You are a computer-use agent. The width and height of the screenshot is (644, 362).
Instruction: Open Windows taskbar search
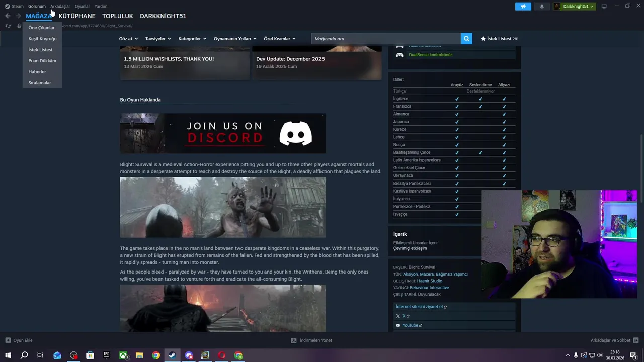click(24, 355)
